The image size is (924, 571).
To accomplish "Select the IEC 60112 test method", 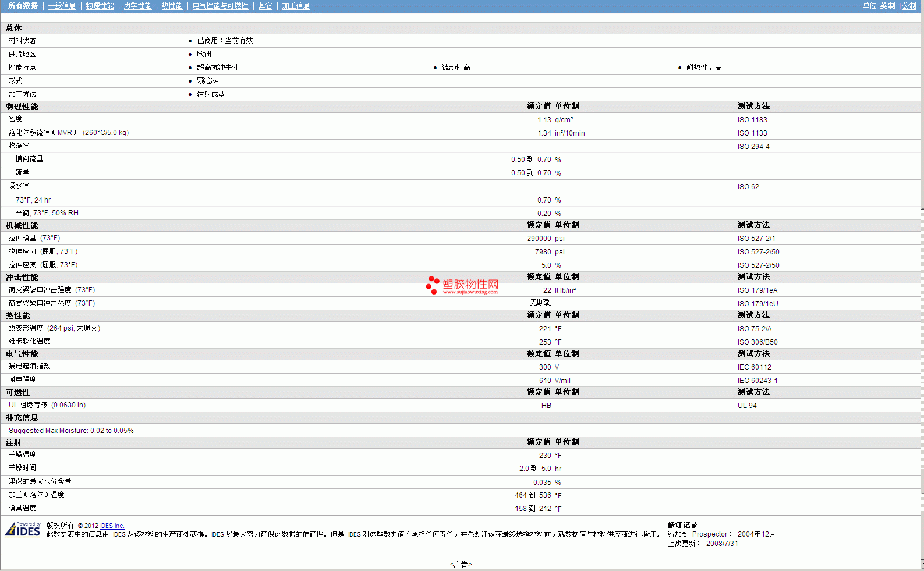I will (x=755, y=367).
